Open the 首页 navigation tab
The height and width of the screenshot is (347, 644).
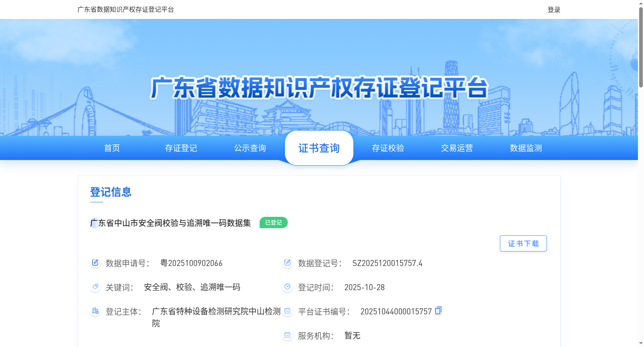(x=112, y=148)
